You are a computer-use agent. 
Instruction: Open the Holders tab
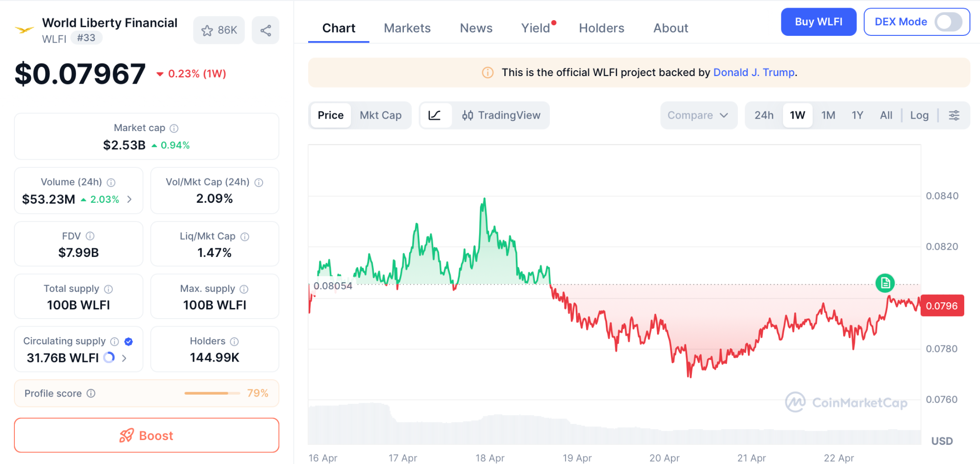tap(601, 28)
